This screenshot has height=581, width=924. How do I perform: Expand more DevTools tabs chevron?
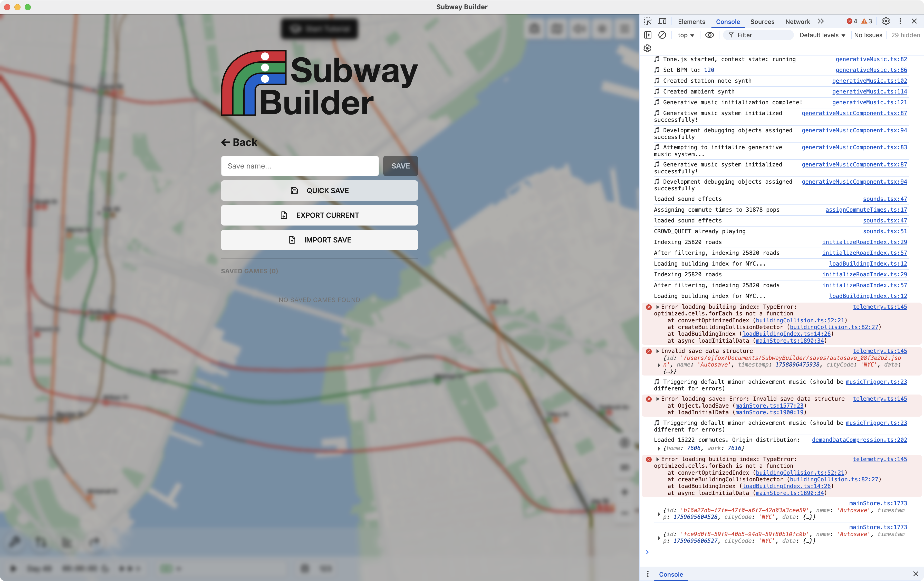(821, 22)
